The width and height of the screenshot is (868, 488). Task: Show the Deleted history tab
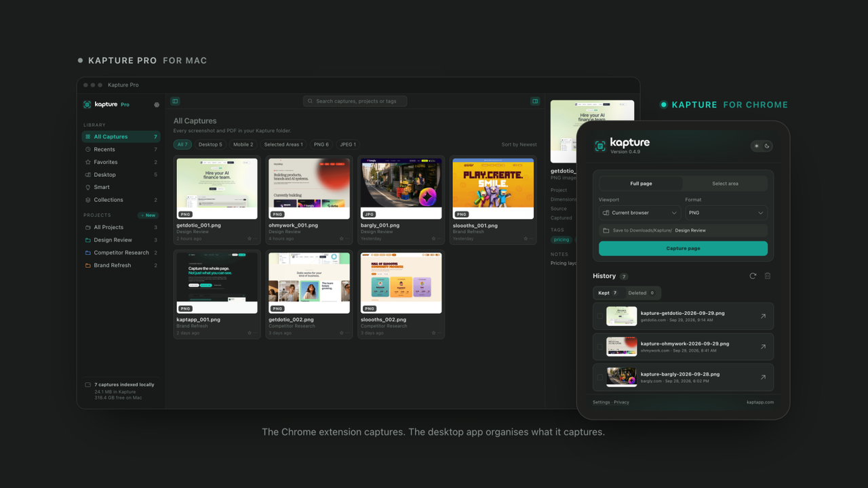tap(642, 293)
